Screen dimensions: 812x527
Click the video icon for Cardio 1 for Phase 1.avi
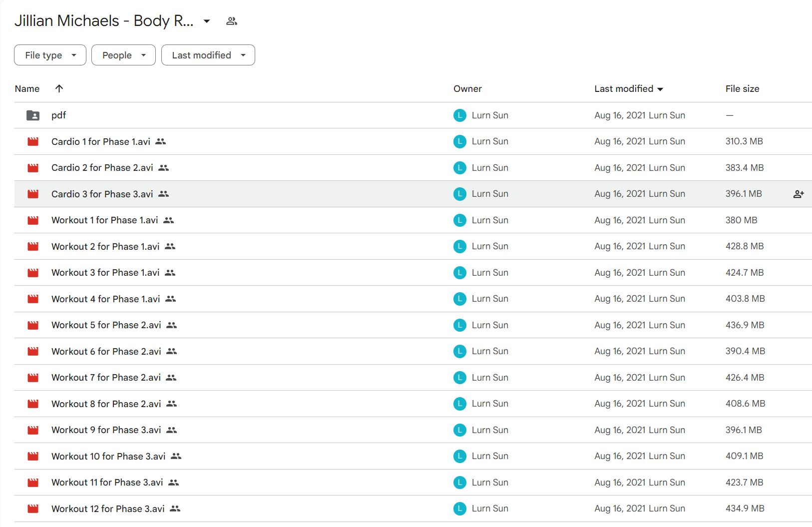tap(33, 141)
